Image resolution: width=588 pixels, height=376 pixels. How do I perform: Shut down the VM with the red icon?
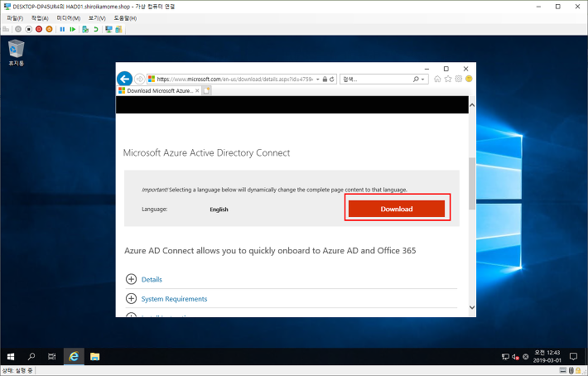tap(39, 29)
